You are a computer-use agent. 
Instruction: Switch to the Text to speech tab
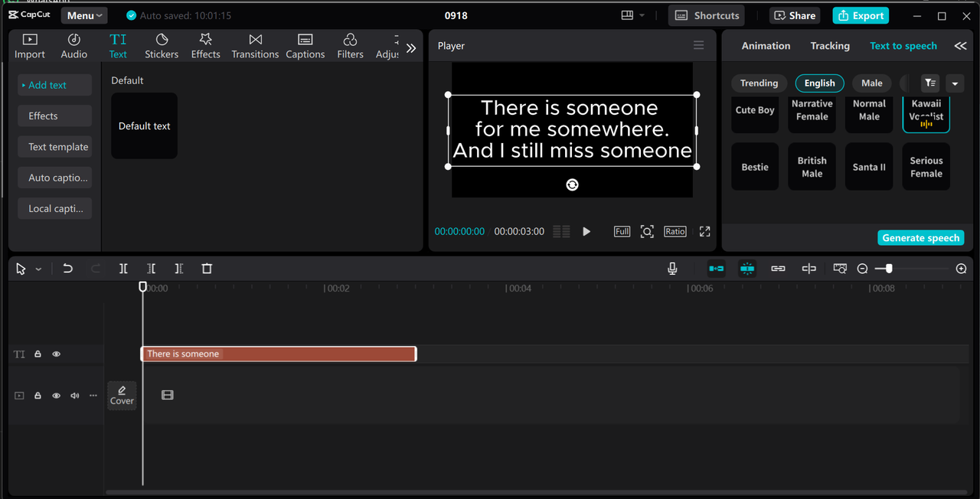pyautogui.click(x=903, y=46)
